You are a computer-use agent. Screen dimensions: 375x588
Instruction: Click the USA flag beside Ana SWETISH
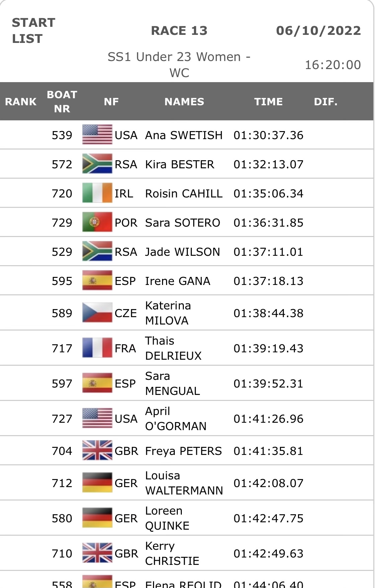(97, 135)
